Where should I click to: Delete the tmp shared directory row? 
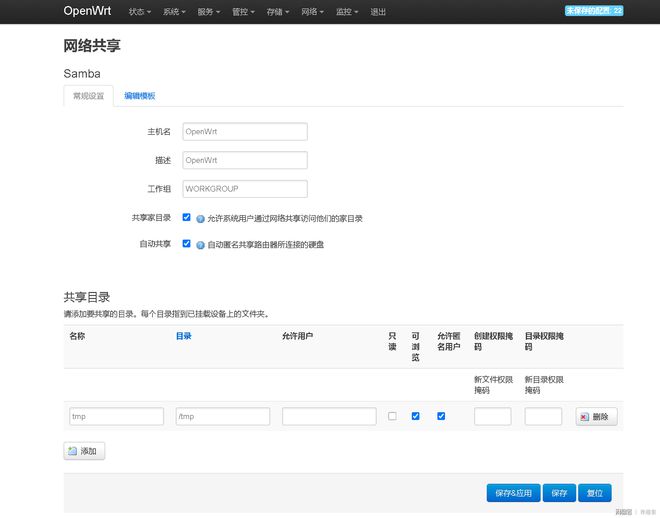point(597,416)
